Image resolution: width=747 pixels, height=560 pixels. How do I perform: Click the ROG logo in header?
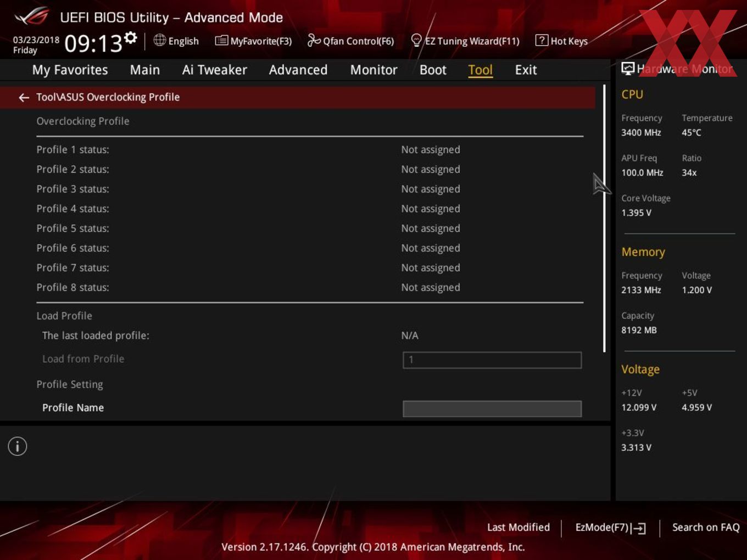click(x=32, y=16)
